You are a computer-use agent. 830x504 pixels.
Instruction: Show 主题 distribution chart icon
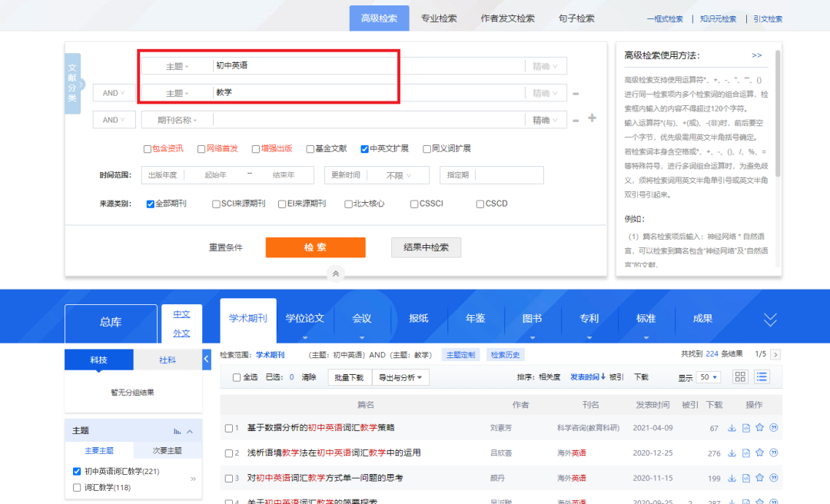[178, 432]
